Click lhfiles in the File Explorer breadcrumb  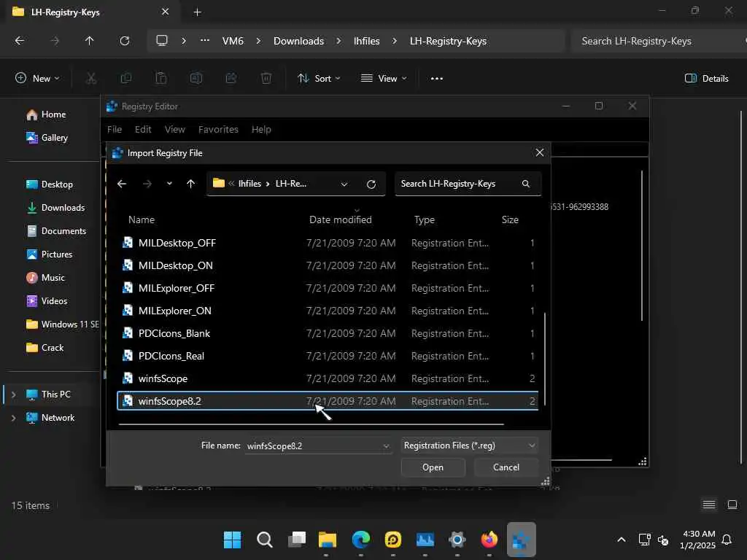tap(366, 41)
